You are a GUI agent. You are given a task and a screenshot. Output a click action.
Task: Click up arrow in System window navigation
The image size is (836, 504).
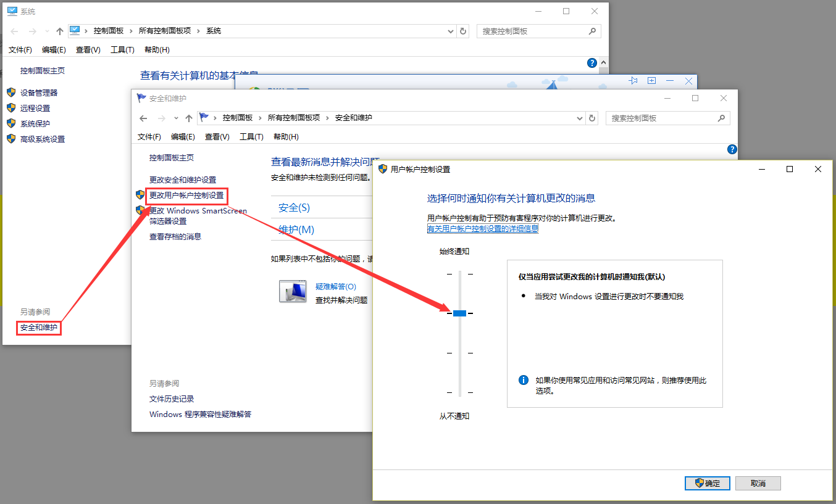(60, 31)
